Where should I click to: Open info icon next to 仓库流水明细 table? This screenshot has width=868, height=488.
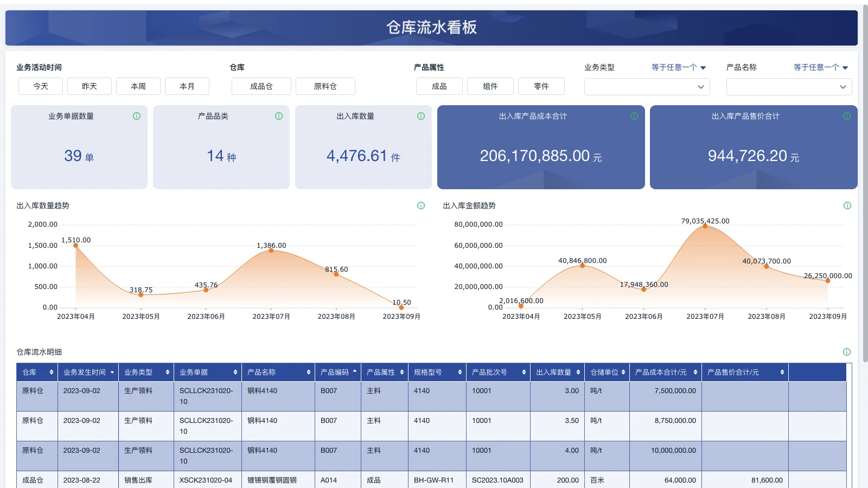click(846, 351)
